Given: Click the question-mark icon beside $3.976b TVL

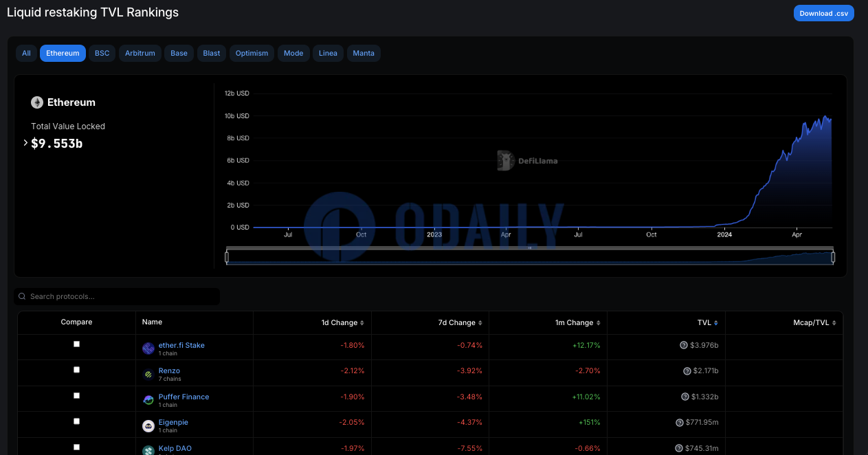Looking at the screenshot, I should [684, 345].
